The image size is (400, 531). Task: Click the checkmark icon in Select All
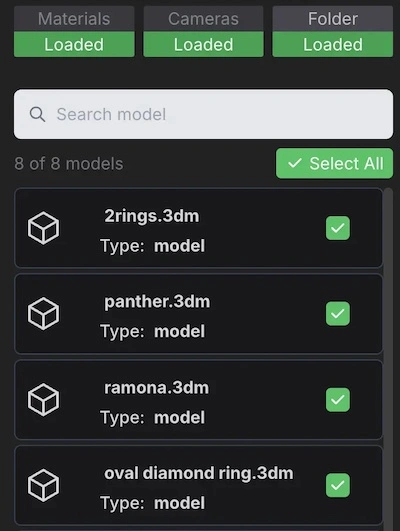[x=294, y=163]
